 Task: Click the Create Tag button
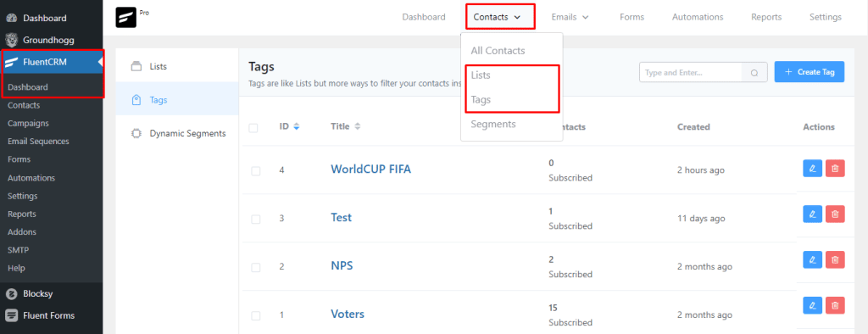(810, 72)
